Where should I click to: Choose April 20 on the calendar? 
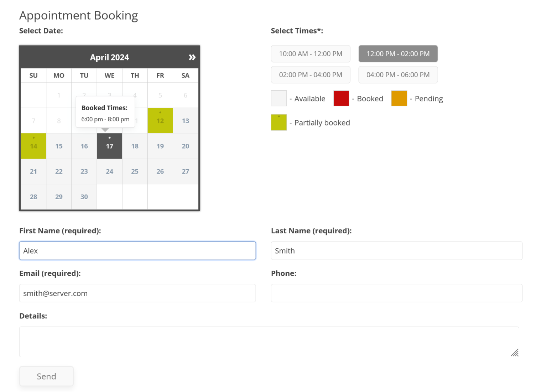point(185,146)
